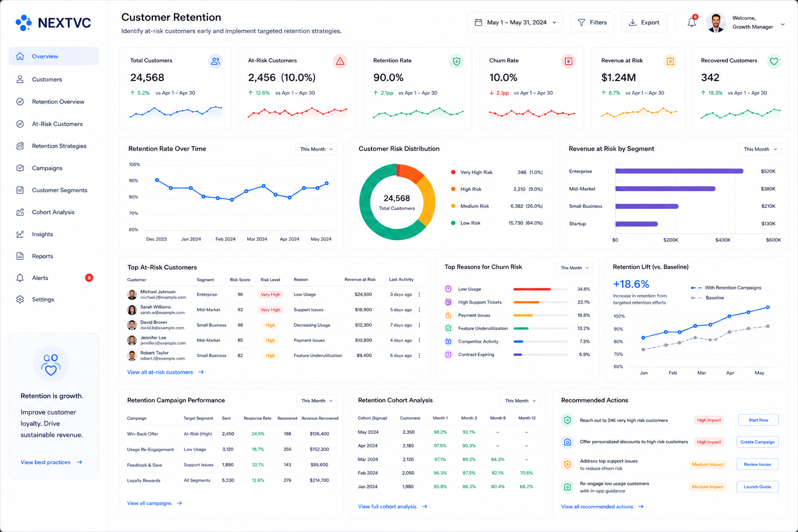Viewport: 798px width, 532px height.
Task: Open options menu for Michael Johnson row
Action: 419,295
